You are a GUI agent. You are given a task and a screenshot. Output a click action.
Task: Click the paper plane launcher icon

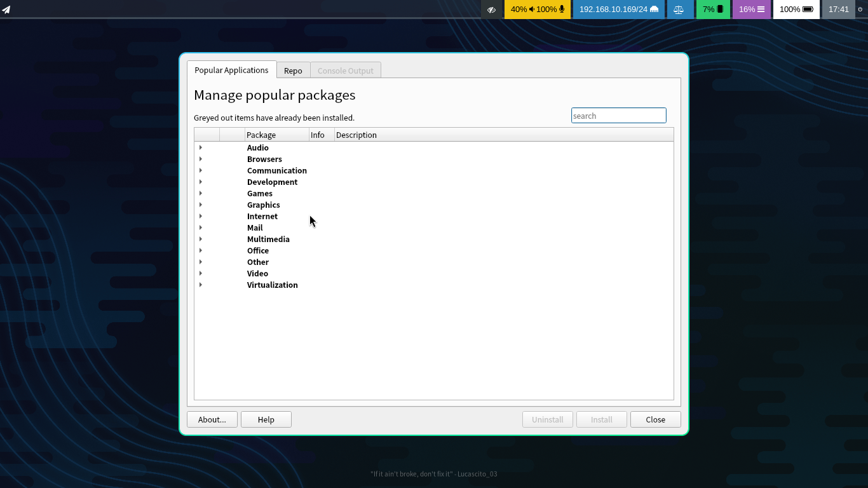[6, 10]
